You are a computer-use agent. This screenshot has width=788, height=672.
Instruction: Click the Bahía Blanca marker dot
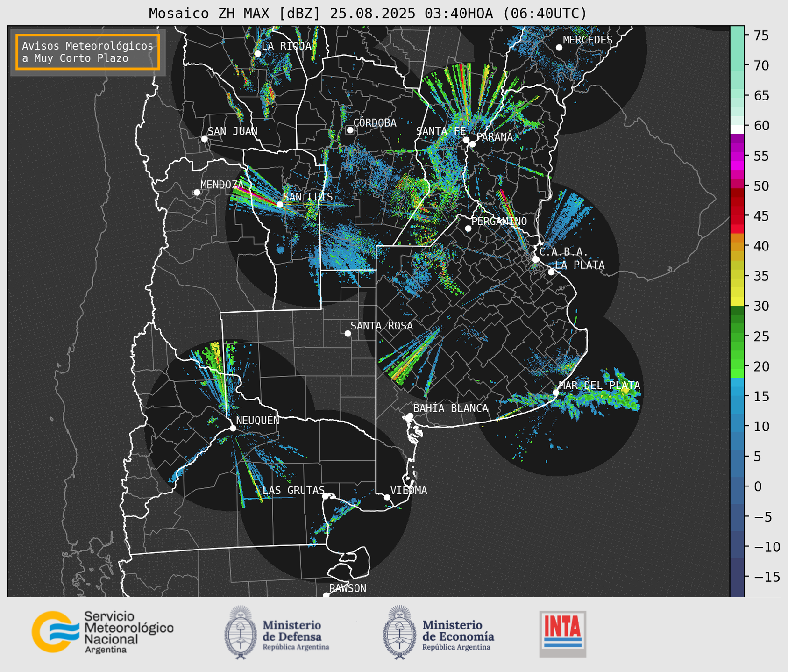coord(410,416)
